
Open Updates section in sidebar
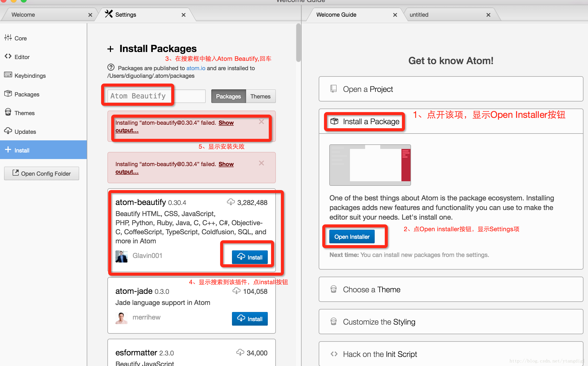43,132
